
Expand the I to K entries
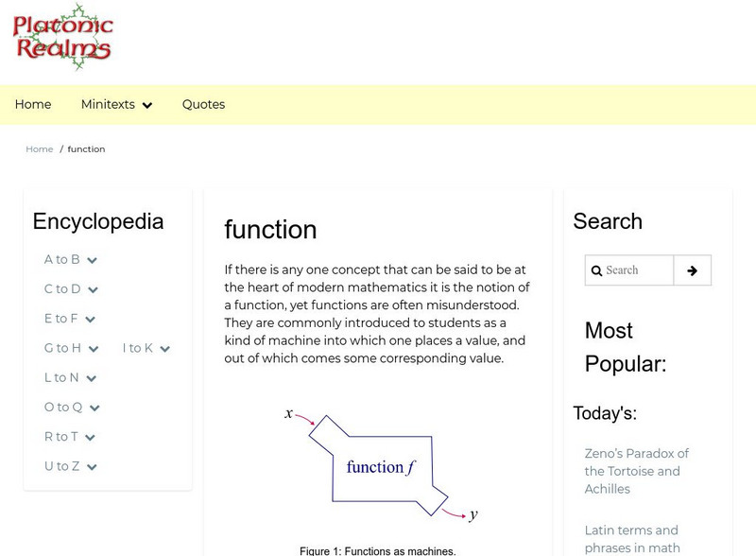(146, 348)
